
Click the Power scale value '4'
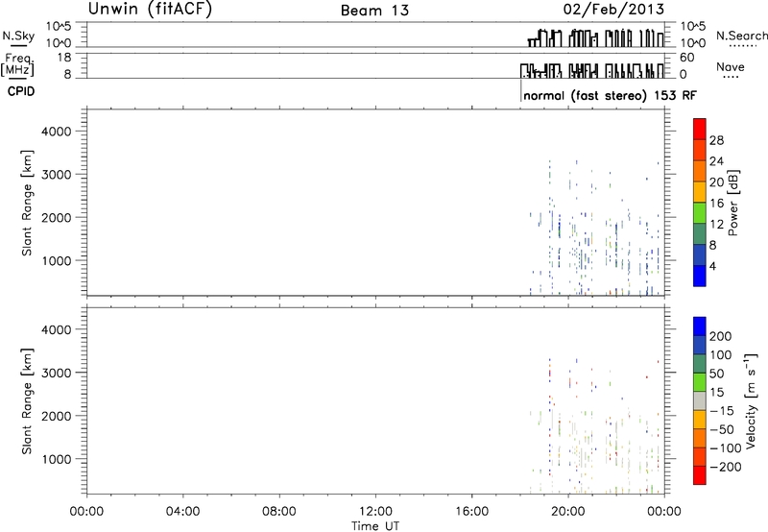[x=712, y=267]
